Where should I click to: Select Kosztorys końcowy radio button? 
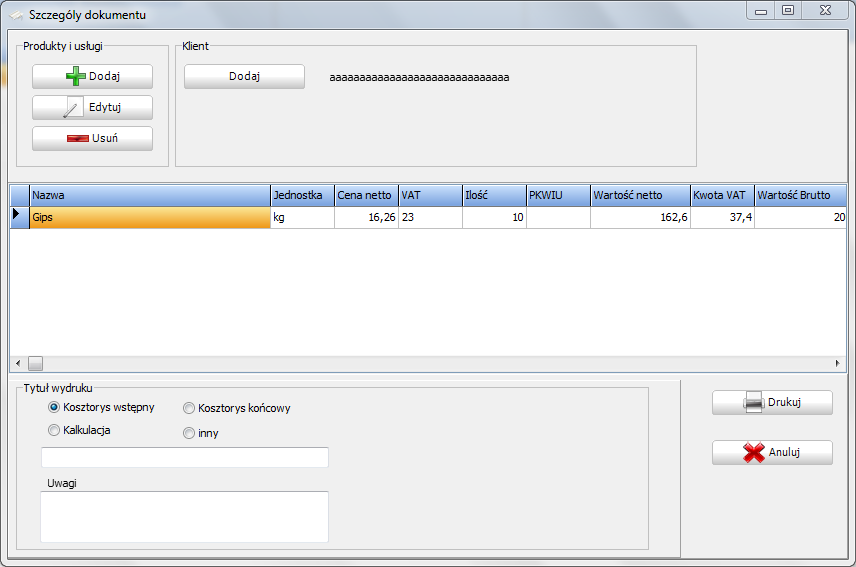tap(189, 408)
